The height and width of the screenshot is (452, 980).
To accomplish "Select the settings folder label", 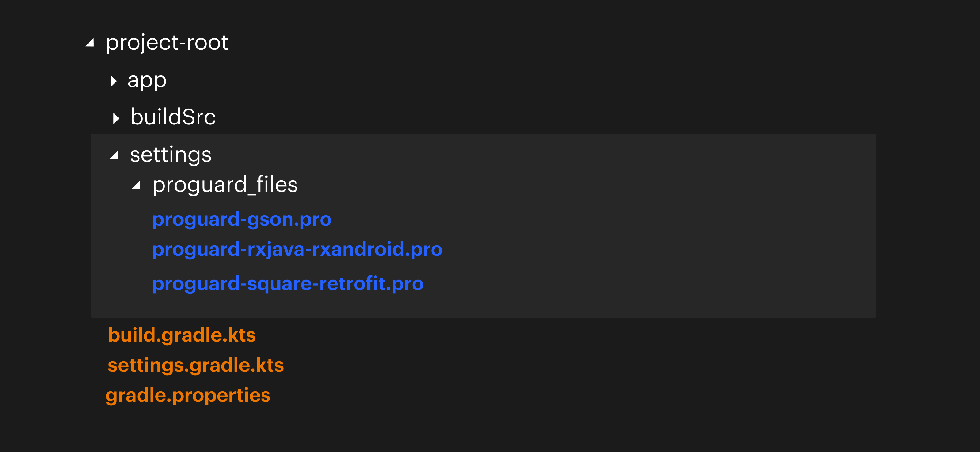I will pyautogui.click(x=171, y=155).
